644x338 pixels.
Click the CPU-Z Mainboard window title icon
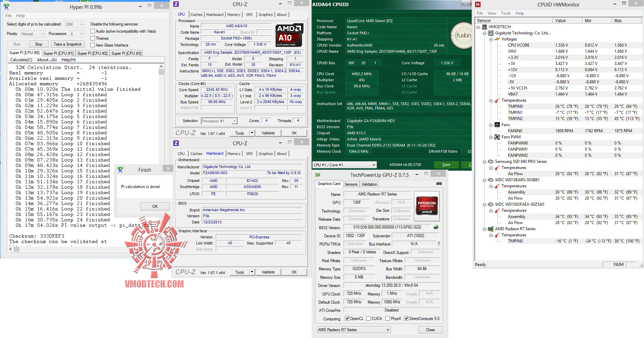(x=176, y=143)
